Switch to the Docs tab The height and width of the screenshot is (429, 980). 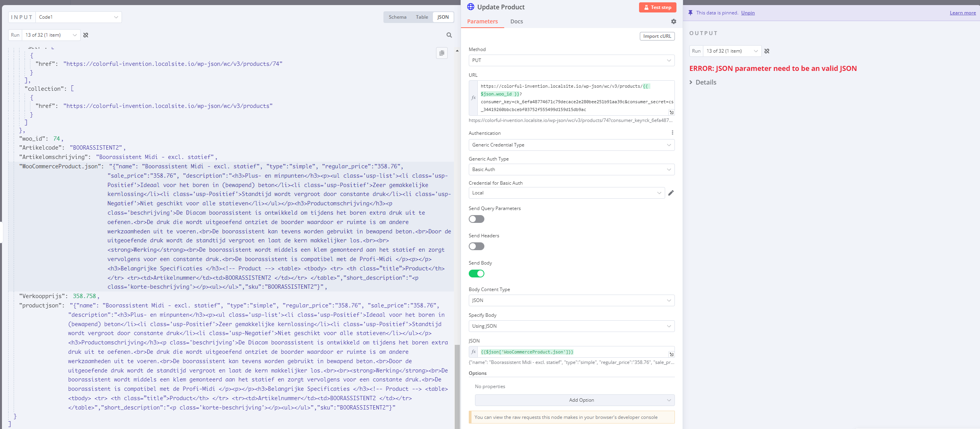[516, 21]
